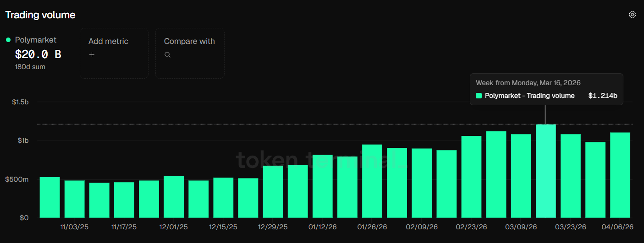Screen dimensions: 644x243
Task: Click the bar above the 01/26/26 label
Action: point(372,181)
